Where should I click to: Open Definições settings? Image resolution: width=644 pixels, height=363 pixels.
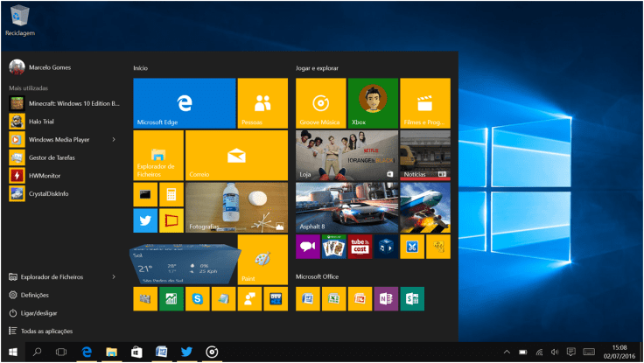[x=35, y=295]
